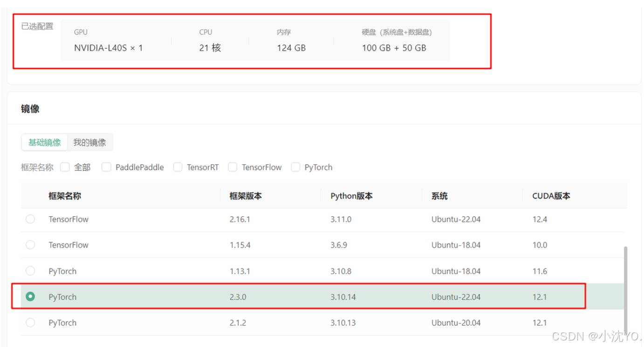
Task: Click the 124 GB memory value
Action: [291, 48]
